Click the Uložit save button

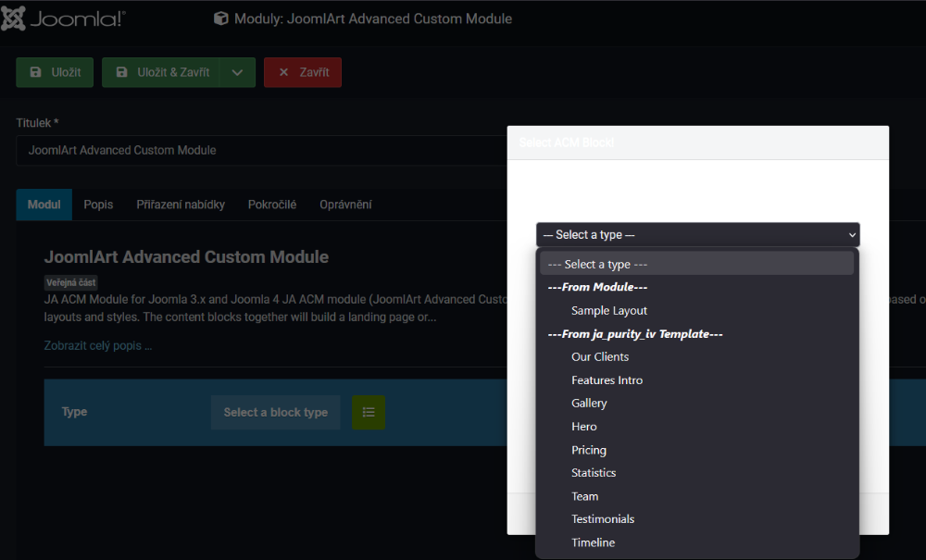tap(55, 72)
